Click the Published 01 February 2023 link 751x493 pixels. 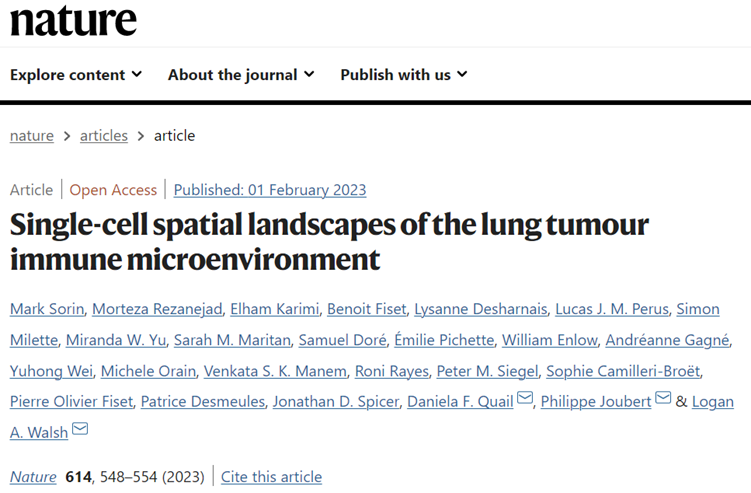point(270,190)
